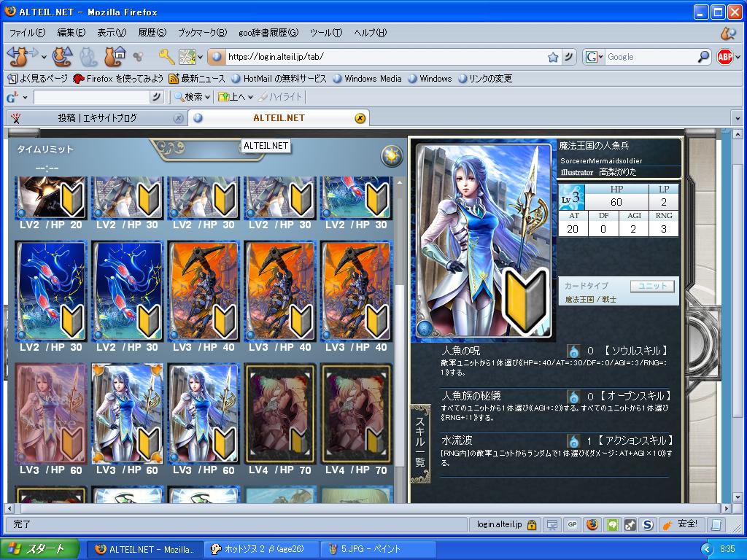The width and height of the screenshot is (747, 560).
Task: Switch to 投稿 | エキサイトブログ tab
Action: pyautogui.click(x=96, y=118)
